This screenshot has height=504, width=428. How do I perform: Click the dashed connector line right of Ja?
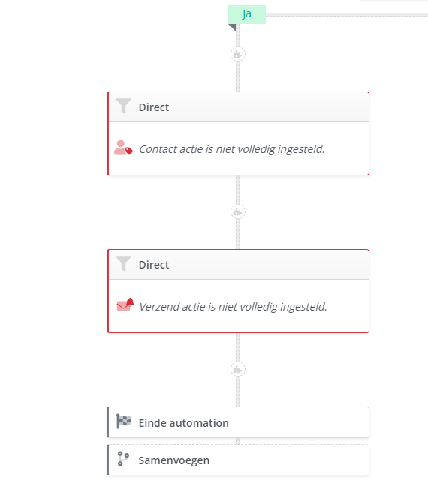point(347,14)
